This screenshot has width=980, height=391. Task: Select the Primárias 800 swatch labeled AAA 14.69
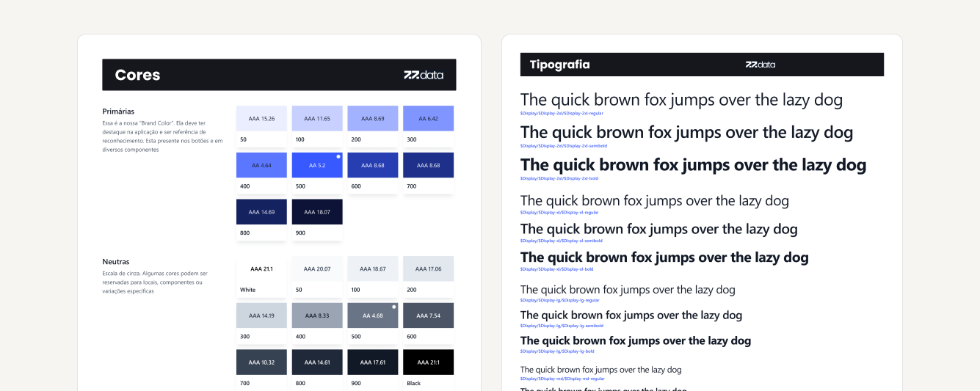click(261, 212)
